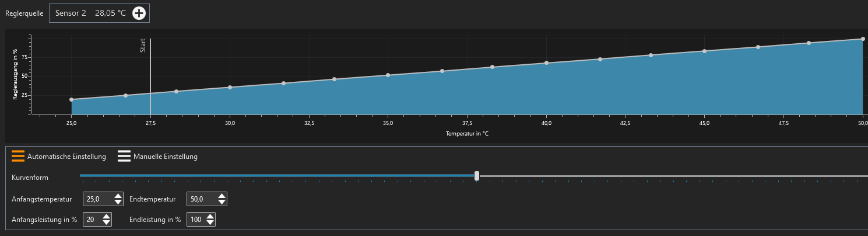Viewport: 868px width, 236px height.
Task: Select the Sensor 2 28,05 °C source box
Action: pos(99,13)
